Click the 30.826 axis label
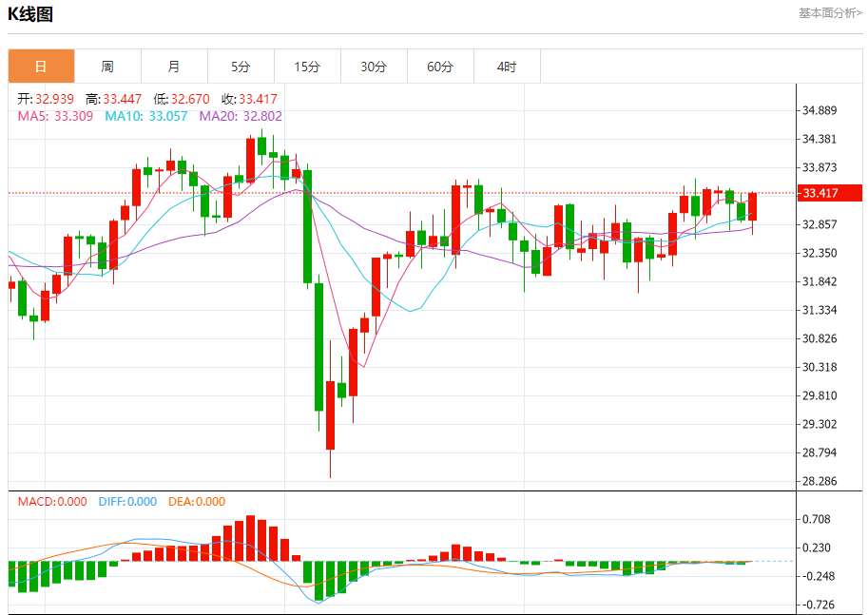The width and height of the screenshot is (868, 615). tap(820, 338)
